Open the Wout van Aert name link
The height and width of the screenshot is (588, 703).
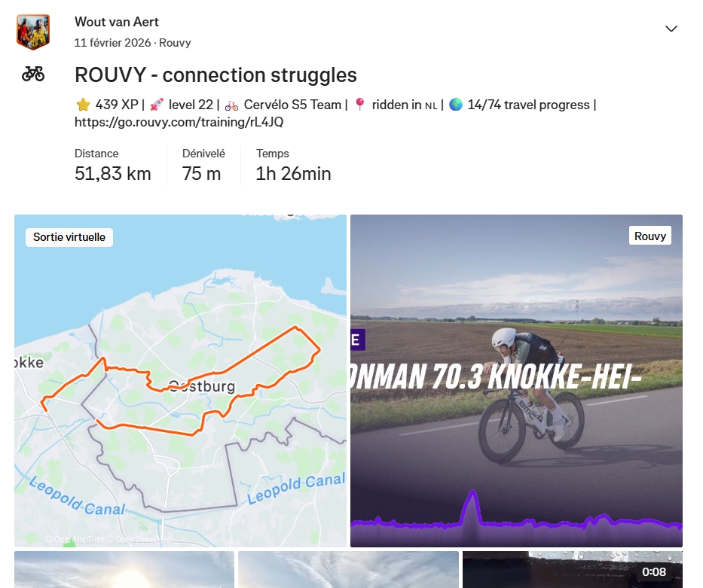tap(117, 22)
